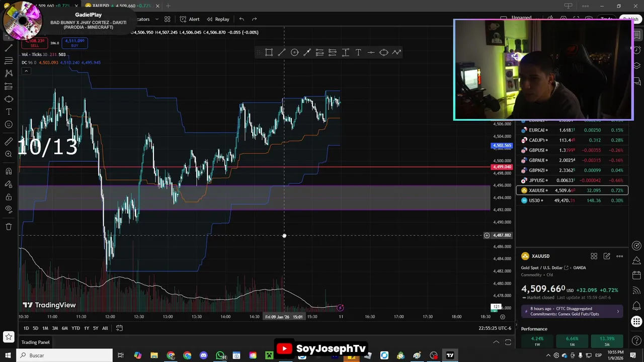
Task: Collapse the indicator legend arrow
Action: click(26, 71)
